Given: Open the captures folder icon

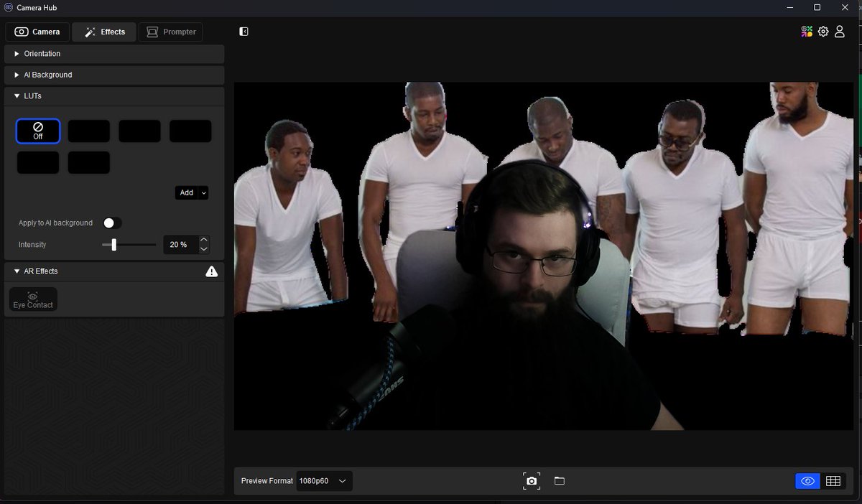Looking at the screenshot, I should click(x=560, y=481).
